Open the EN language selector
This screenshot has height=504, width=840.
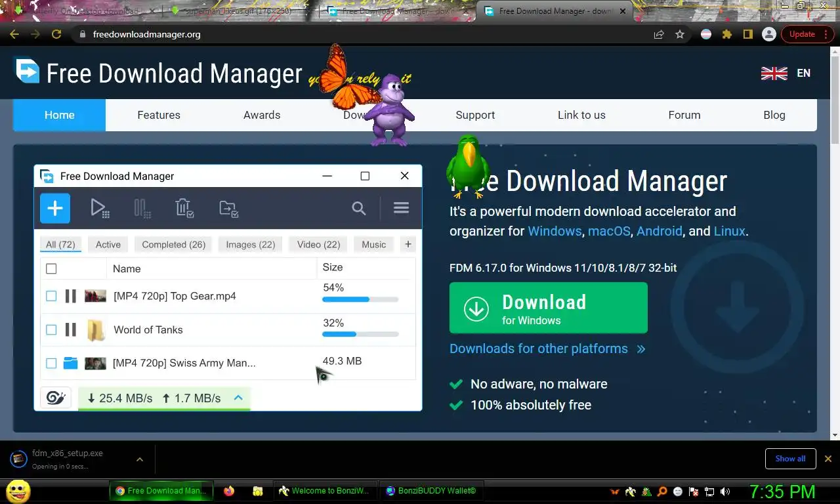click(786, 73)
